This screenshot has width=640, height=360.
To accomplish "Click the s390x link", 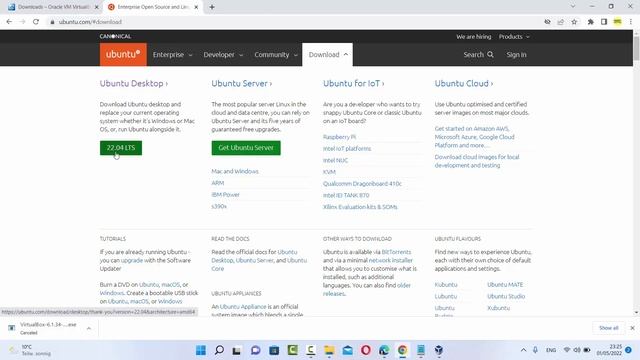I will (x=219, y=206).
